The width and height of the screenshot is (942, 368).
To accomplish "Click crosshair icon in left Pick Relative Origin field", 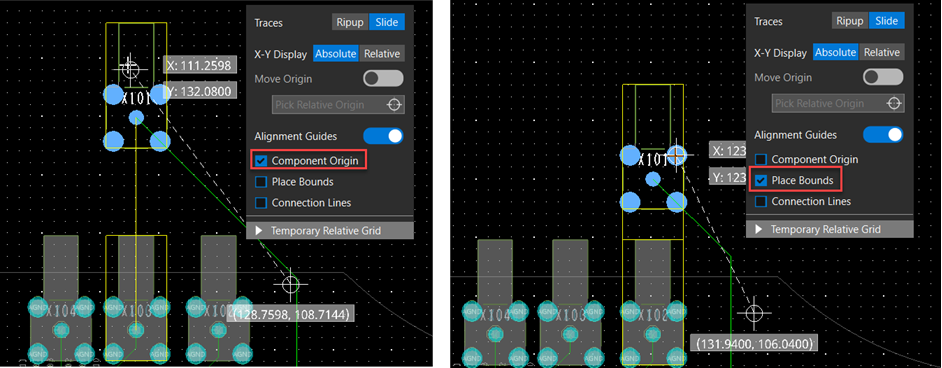I will 394,104.
